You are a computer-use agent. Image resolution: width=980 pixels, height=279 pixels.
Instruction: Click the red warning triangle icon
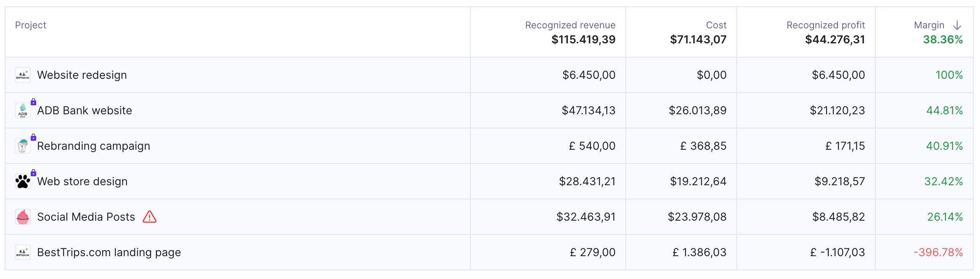pos(150,217)
